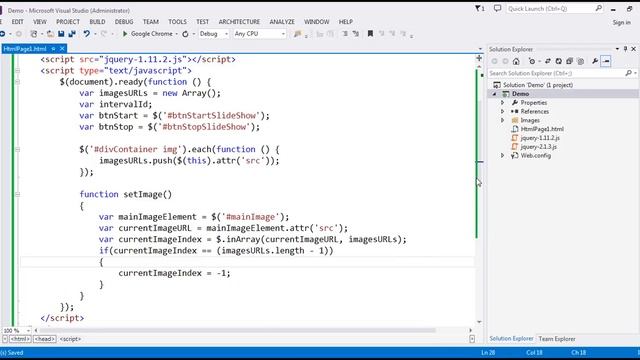Click the decrease indent toolbar icon
Image resolution: width=640 pixels, height=360 pixels.
click(x=345, y=34)
